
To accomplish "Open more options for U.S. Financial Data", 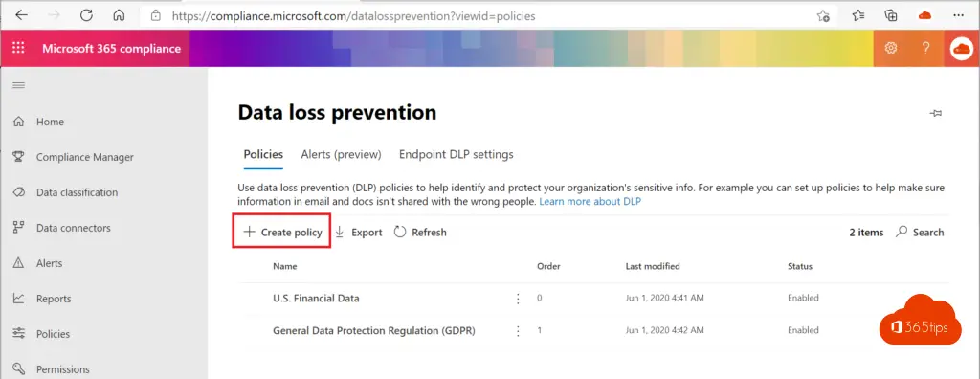I will tap(518, 299).
